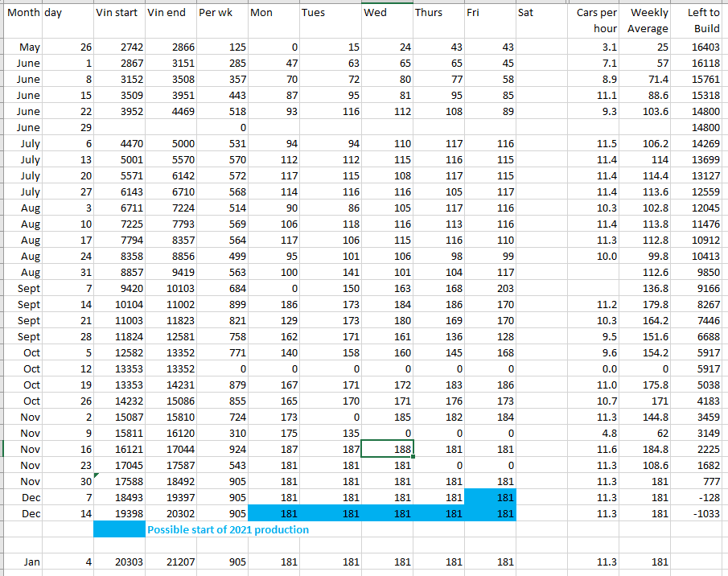
Task: Click the 'Per wk' header cell
Action: pos(221,14)
